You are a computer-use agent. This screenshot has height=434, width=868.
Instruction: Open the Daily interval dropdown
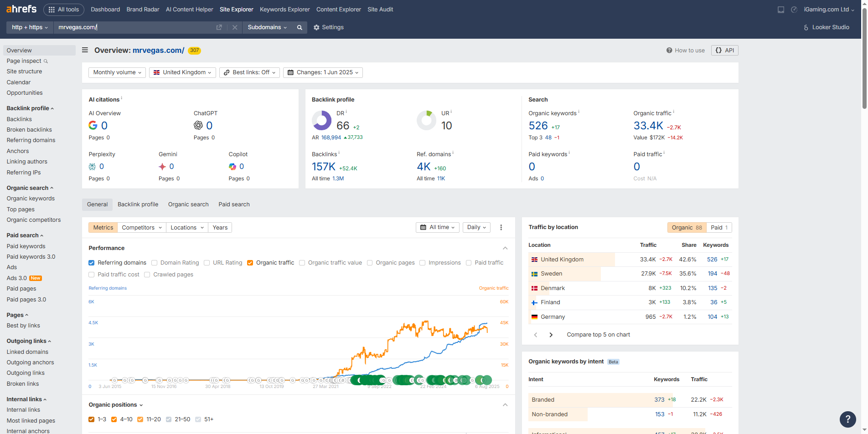point(476,227)
